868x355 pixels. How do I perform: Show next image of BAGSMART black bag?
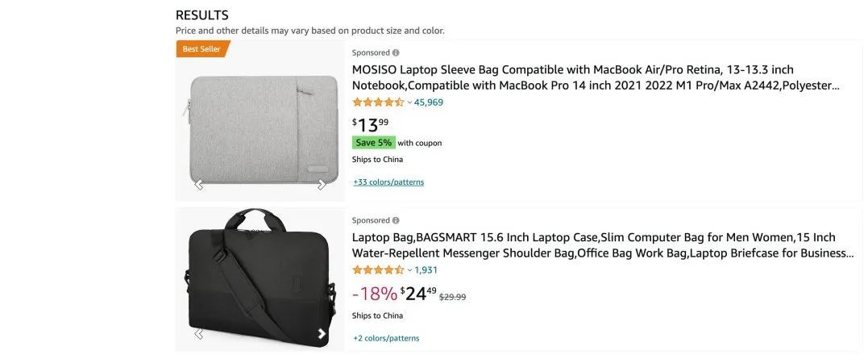(322, 334)
